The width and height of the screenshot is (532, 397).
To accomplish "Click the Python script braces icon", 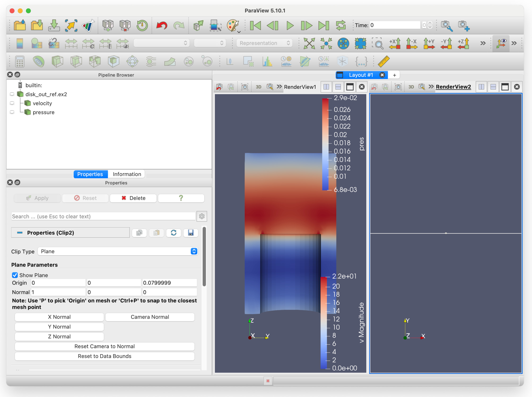I will [361, 62].
